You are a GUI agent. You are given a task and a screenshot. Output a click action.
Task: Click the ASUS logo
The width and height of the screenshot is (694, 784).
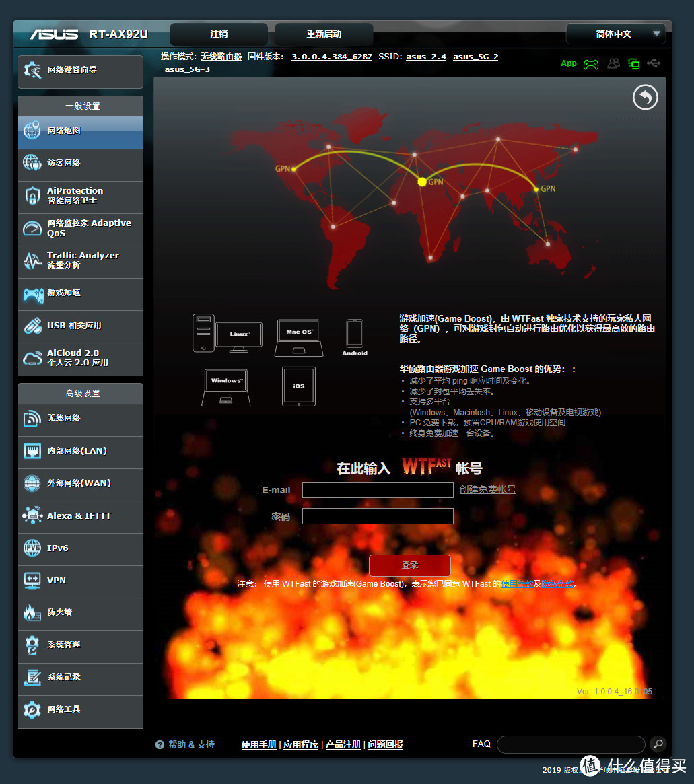click(54, 34)
